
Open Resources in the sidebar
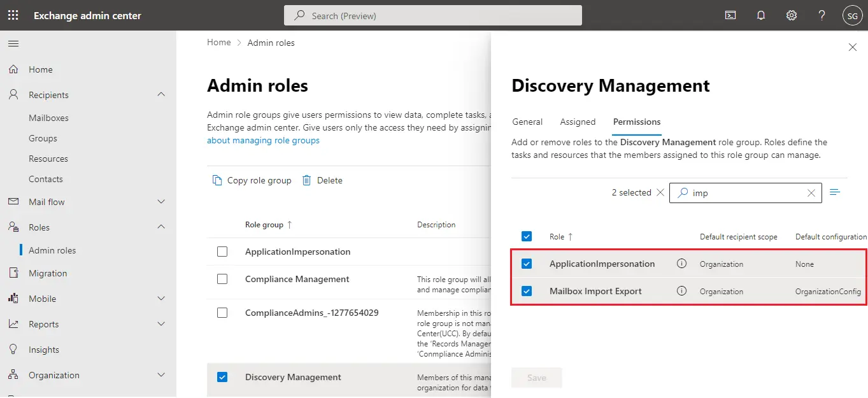[48, 159]
